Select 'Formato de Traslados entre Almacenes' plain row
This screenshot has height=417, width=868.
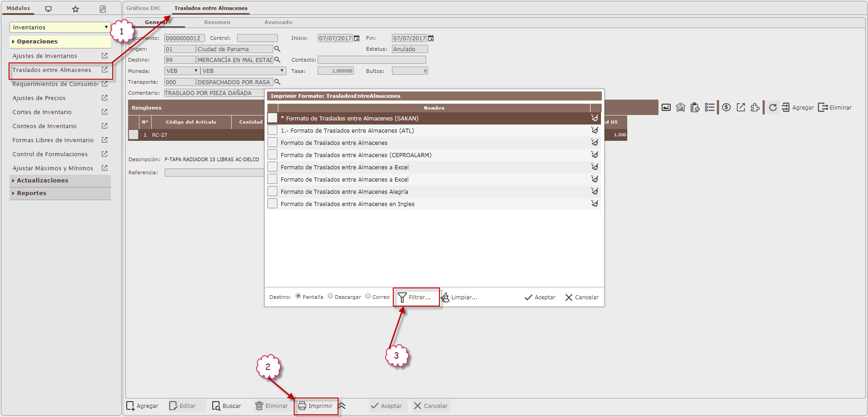pos(434,143)
